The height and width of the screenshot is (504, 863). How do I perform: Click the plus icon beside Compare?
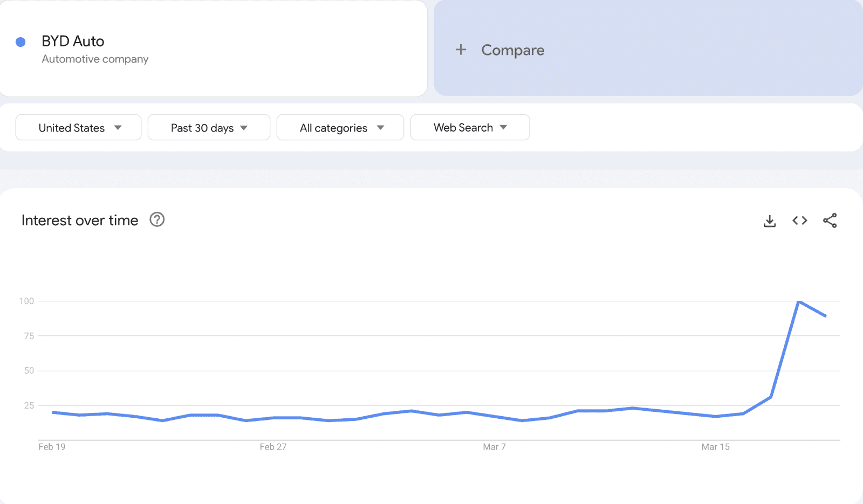(x=461, y=50)
